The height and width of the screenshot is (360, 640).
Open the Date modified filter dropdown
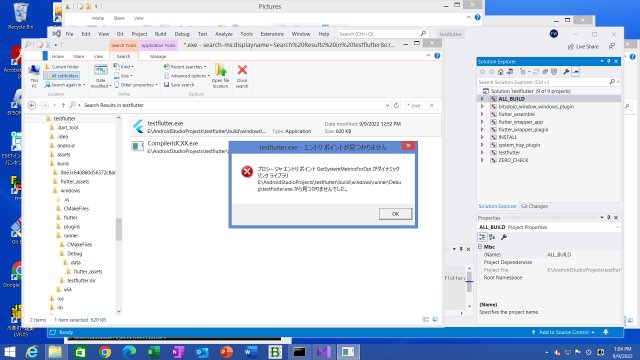[100, 76]
